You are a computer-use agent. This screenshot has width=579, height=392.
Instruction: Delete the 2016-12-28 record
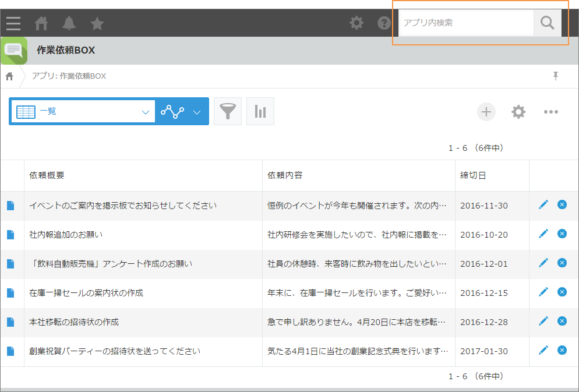click(562, 321)
